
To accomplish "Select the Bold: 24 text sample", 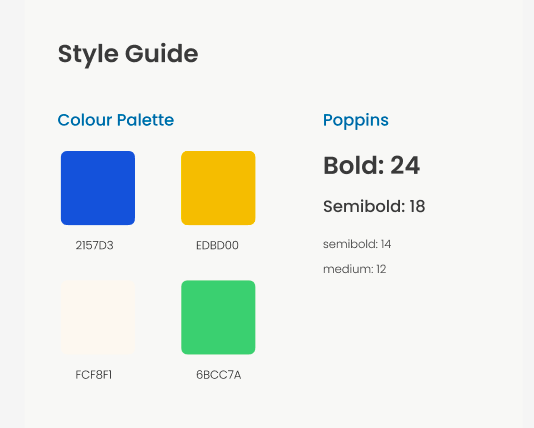I will (x=372, y=165).
